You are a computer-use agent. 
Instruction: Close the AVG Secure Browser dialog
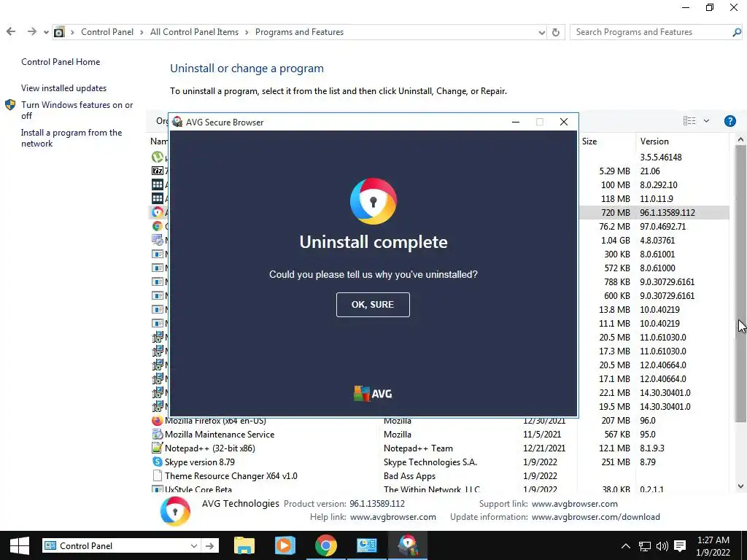coord(564,122)
